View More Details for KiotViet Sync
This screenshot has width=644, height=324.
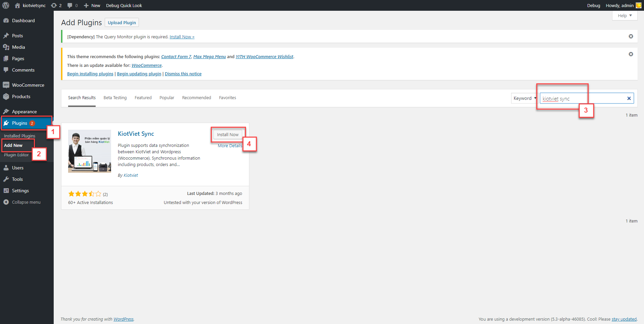230,146
